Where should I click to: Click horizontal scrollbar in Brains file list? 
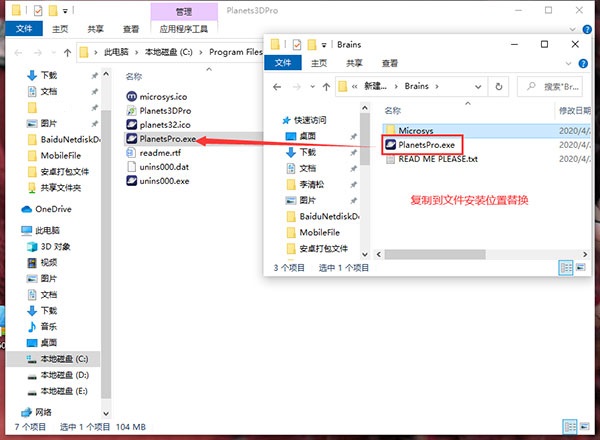(x=435, y=254)
